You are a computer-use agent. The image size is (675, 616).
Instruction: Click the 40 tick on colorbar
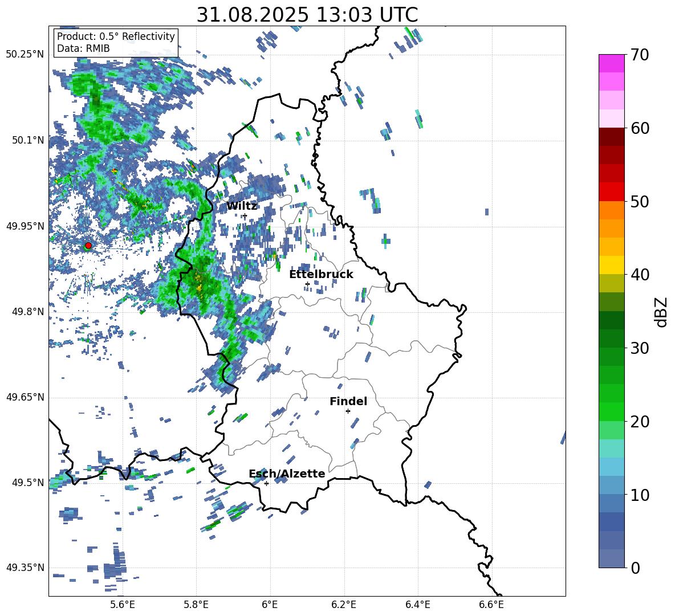coord(639,275)
